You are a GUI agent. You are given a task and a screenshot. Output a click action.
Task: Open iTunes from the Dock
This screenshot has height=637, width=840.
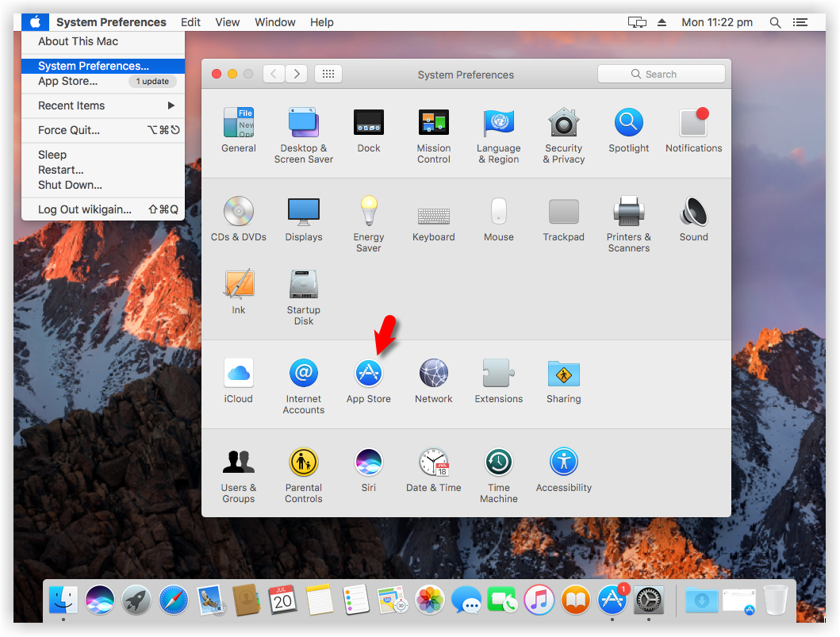tap(539, 599)
